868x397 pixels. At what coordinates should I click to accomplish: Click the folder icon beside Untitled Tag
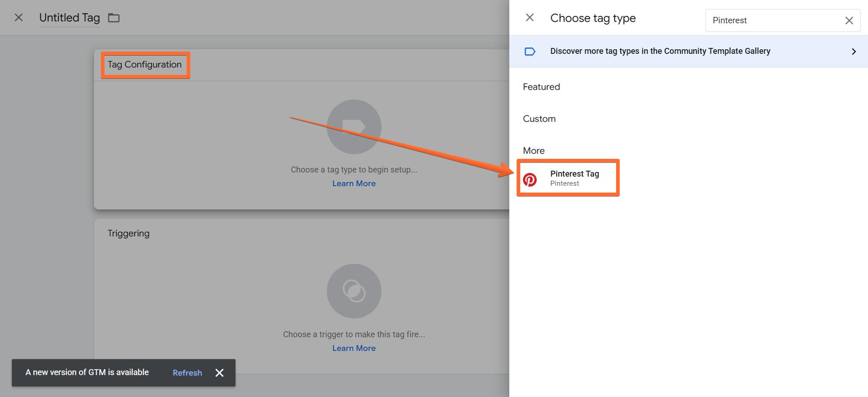pyautogui.click(x=114, y=18)
